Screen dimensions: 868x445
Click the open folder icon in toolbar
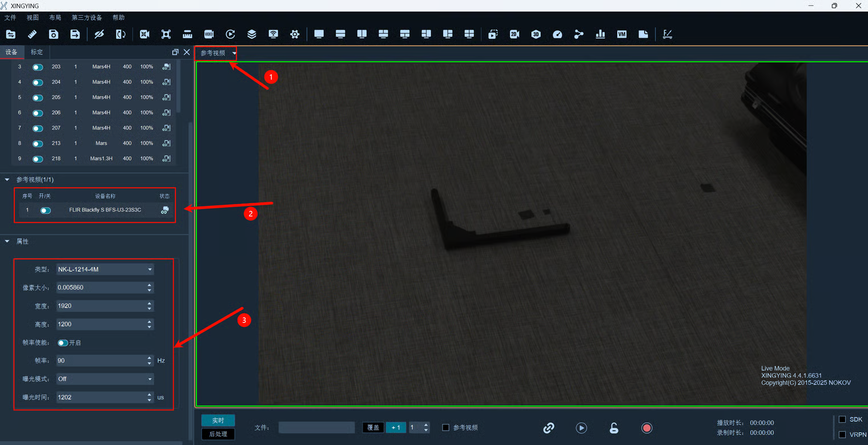tap(11, 34)
